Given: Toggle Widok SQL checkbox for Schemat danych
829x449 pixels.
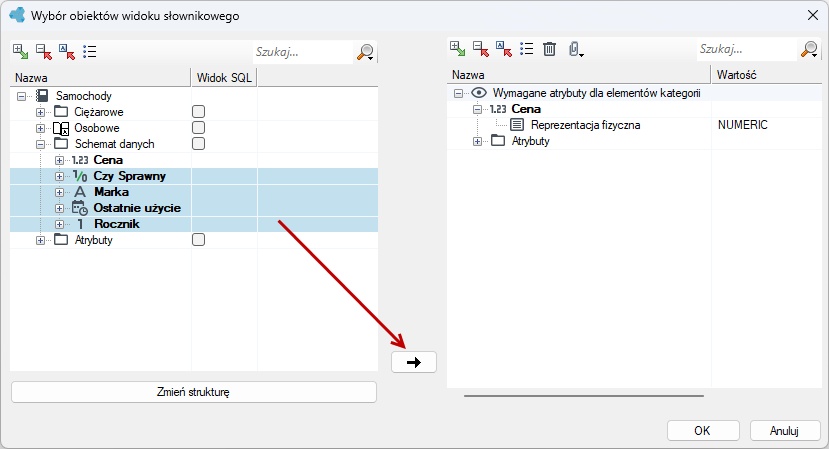Looking at the screenshot, I should [x=198, y=144].
